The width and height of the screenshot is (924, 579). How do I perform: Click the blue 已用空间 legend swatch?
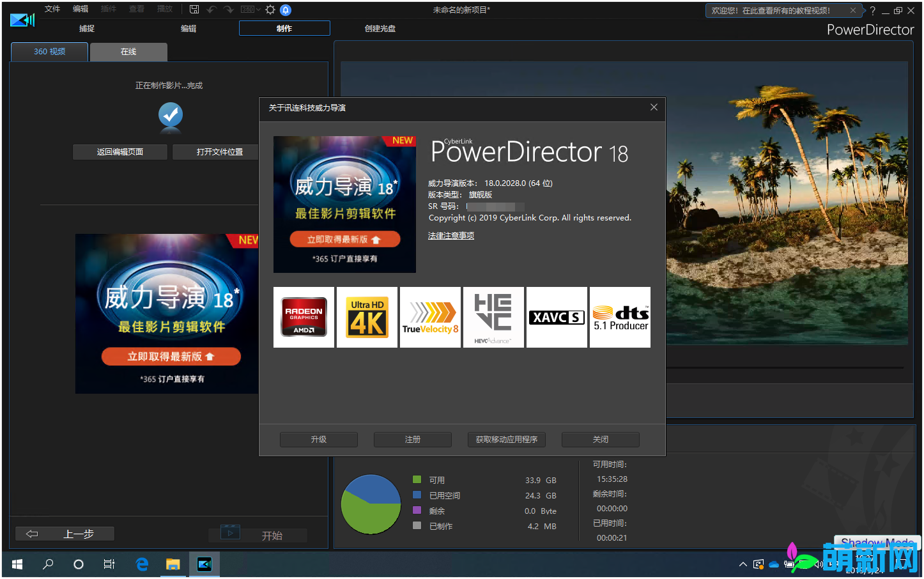pos(417,495)
